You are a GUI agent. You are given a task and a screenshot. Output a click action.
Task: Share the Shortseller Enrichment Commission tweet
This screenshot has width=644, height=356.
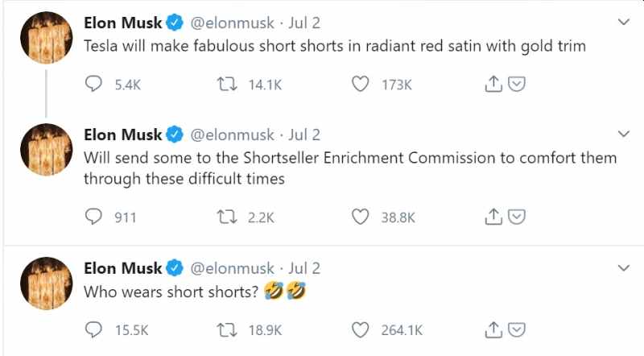pos(493,216)
